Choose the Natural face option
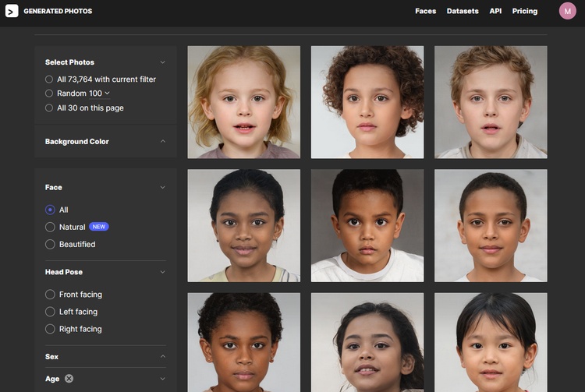The width and height of the screenshot is (585, 392). 51,227
